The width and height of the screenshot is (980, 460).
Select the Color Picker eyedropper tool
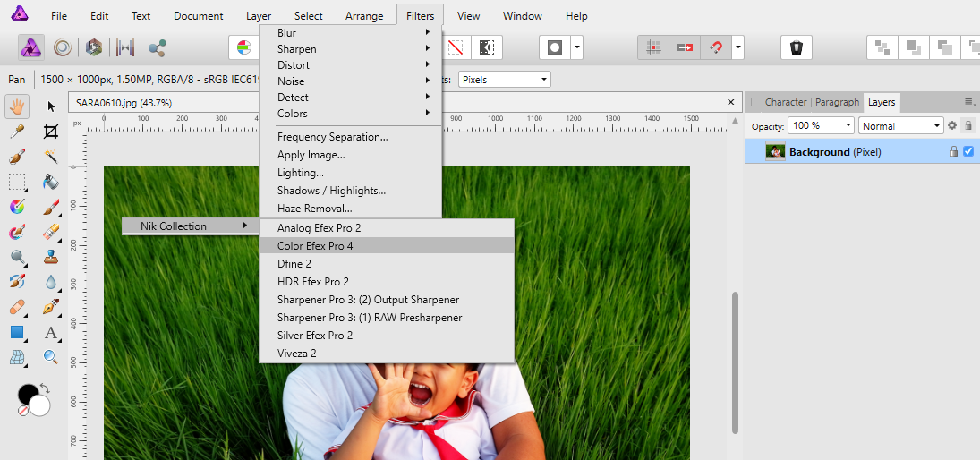click(17, 132)
